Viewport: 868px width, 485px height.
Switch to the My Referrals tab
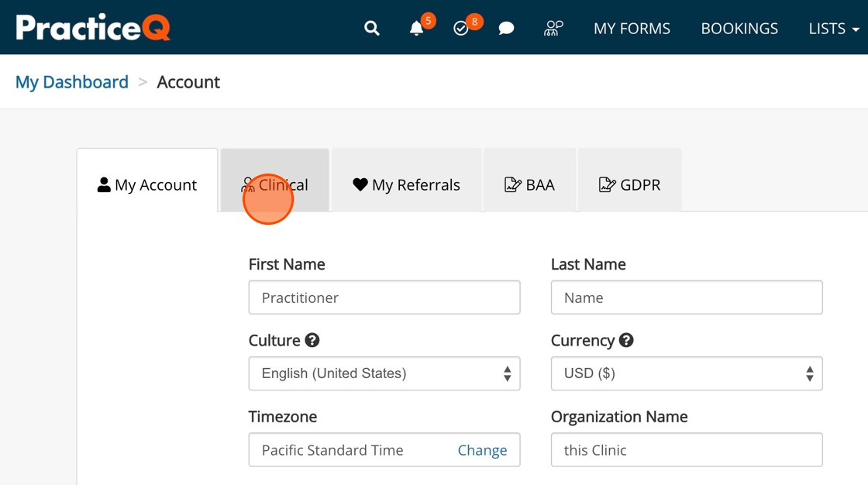coord(407,185)
